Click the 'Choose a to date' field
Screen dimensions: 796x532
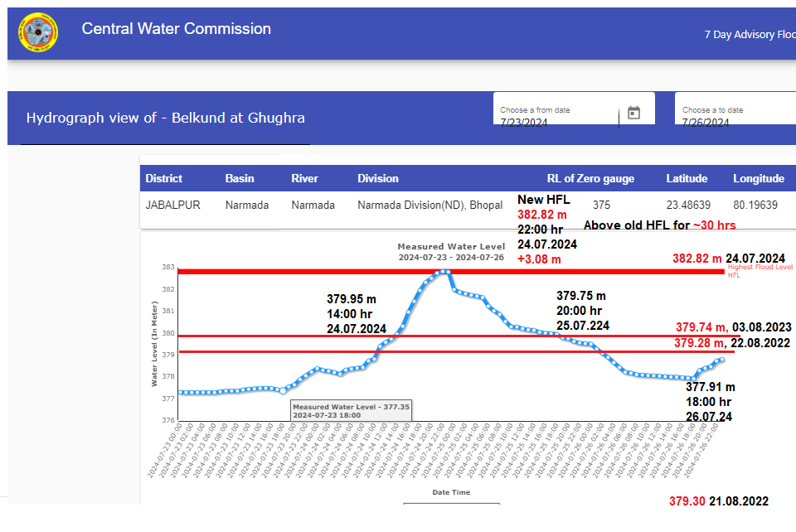(x=735, y=117)
